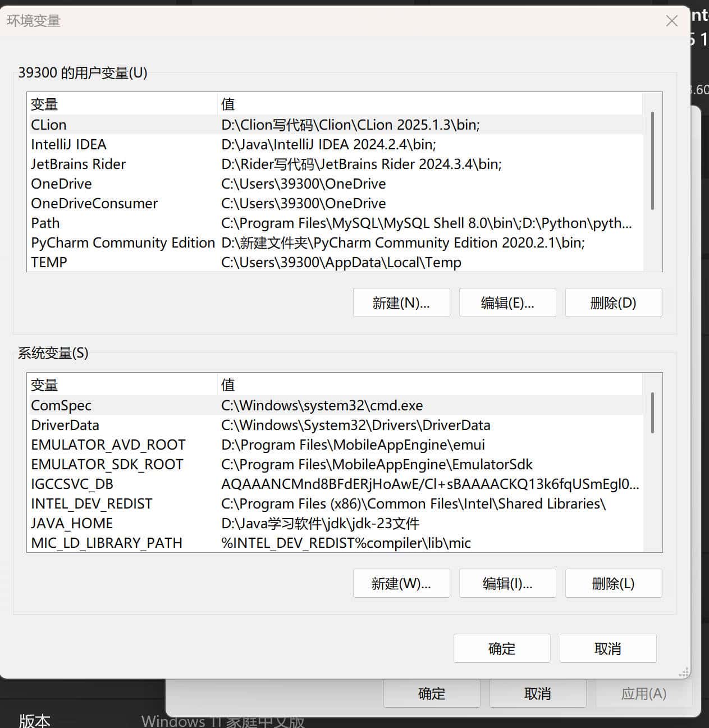This screenshot has width=709, height=728.
Task: Select the INTEL_DEV_REDIST variable row
Action: pyautogui.click(x=335, y=503)
